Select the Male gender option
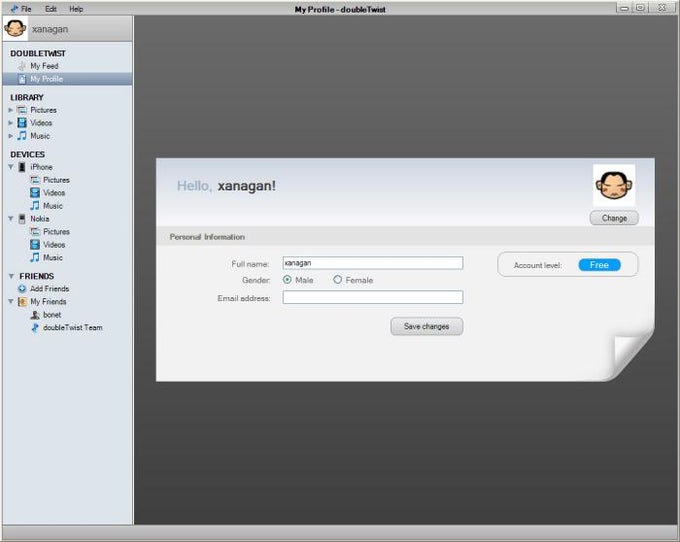The image size is (680, 542). coord(287,280)
